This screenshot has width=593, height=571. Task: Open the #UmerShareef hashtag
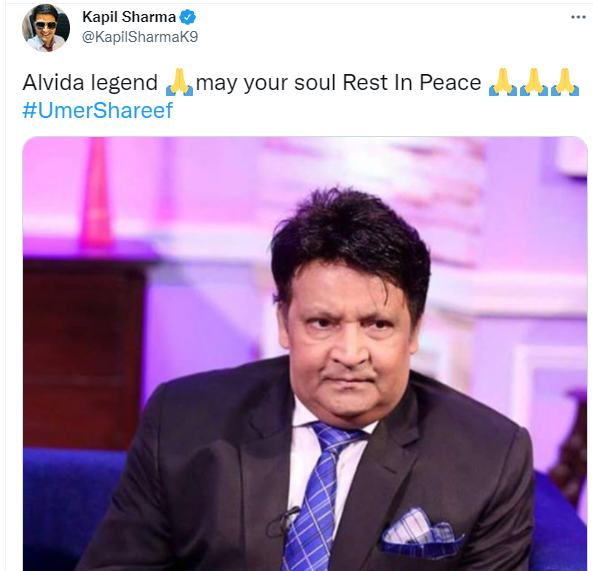pos(98,110)
